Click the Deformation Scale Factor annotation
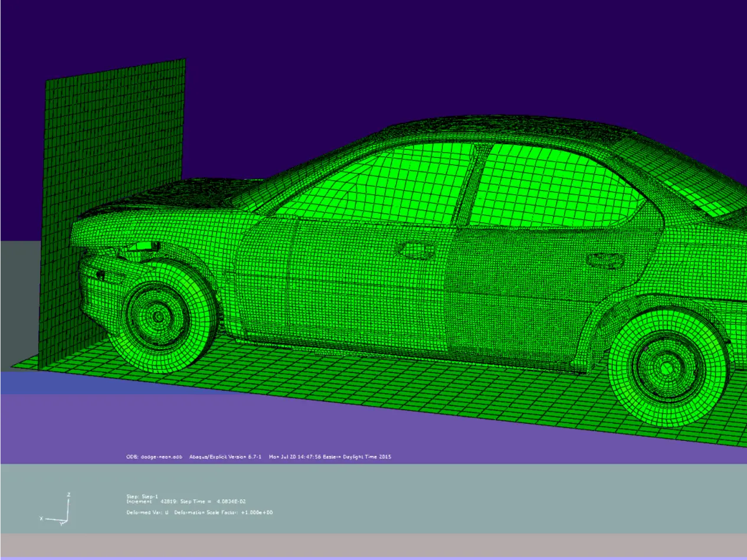The image size is (747, 560). click(x=224, y=512)
